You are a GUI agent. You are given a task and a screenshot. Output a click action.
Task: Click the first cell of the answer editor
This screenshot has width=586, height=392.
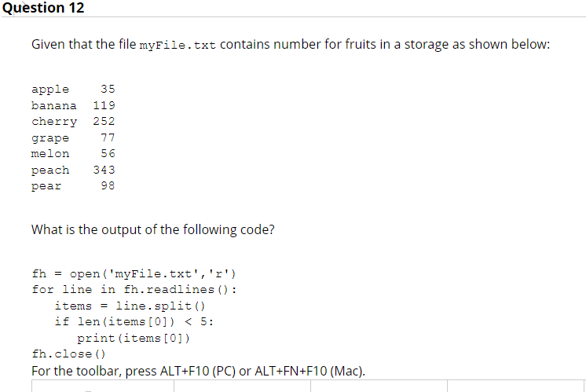103,386
